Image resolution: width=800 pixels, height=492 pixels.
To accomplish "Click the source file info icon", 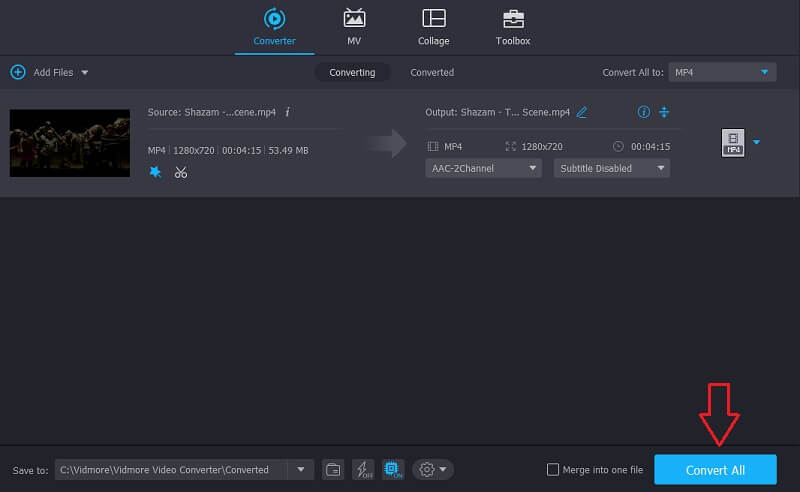I will (287, 112).
